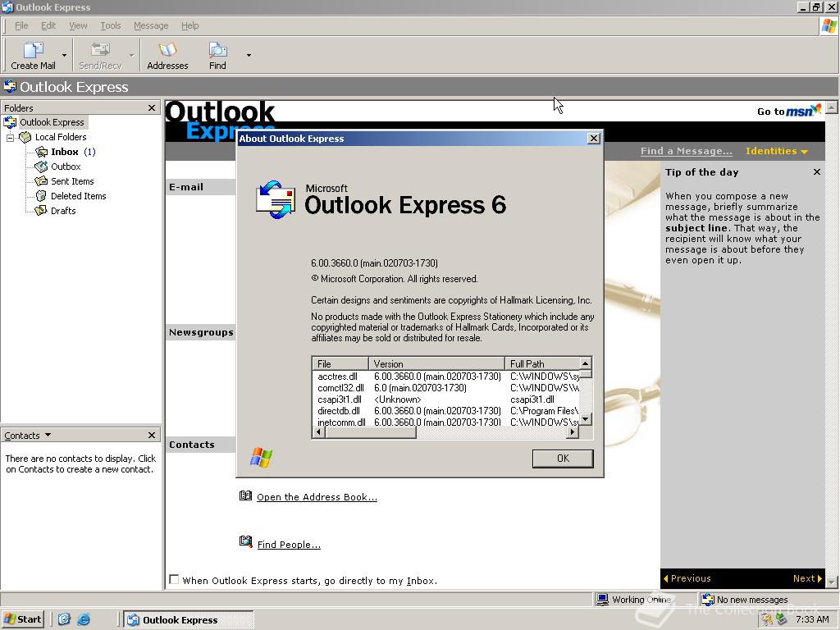Click the No new messages status icon
840x630 pixels.
(708, 600)
